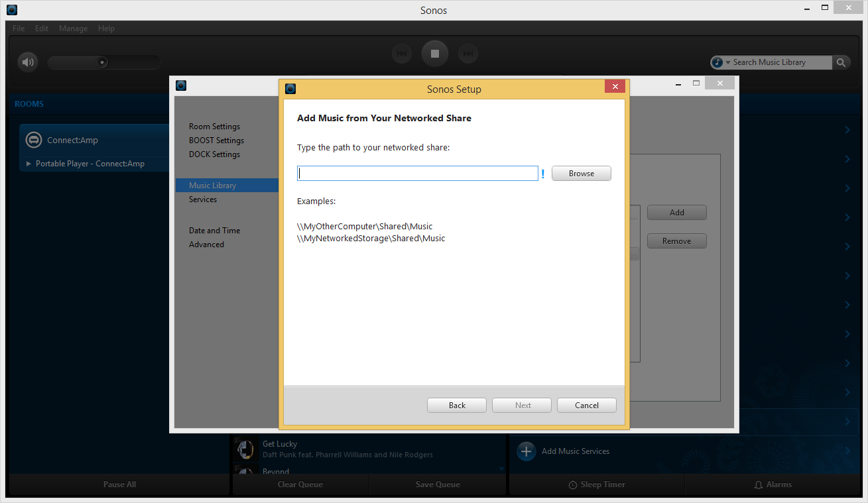Open DOCK Settings in the Settings window
Image resolution: width=868 pixels, height=503 pixels.
pyautogui.click(x=214, y=154)
